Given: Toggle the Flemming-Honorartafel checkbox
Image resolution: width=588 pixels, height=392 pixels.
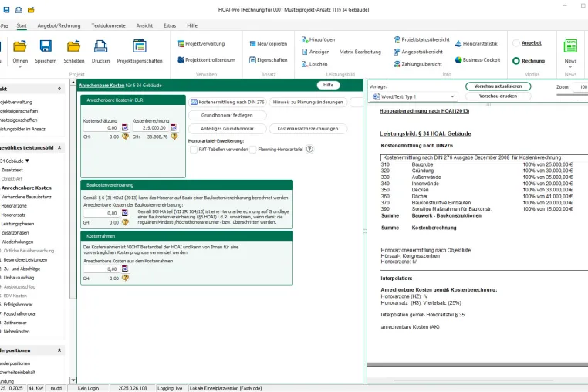Looking at the screenshot, I should tap(253, 150).
